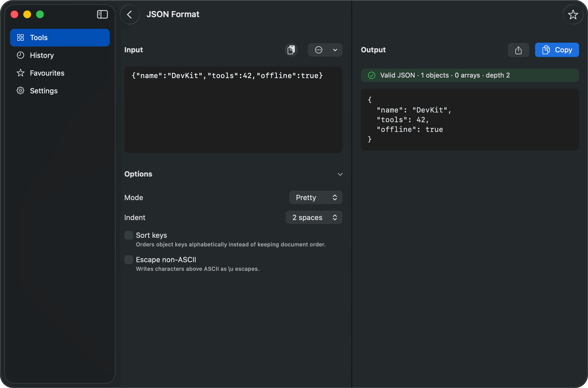Screen dimensions: 588x388
Task: Click the Valid JSON status banner
Action: [x=470, y=75]
